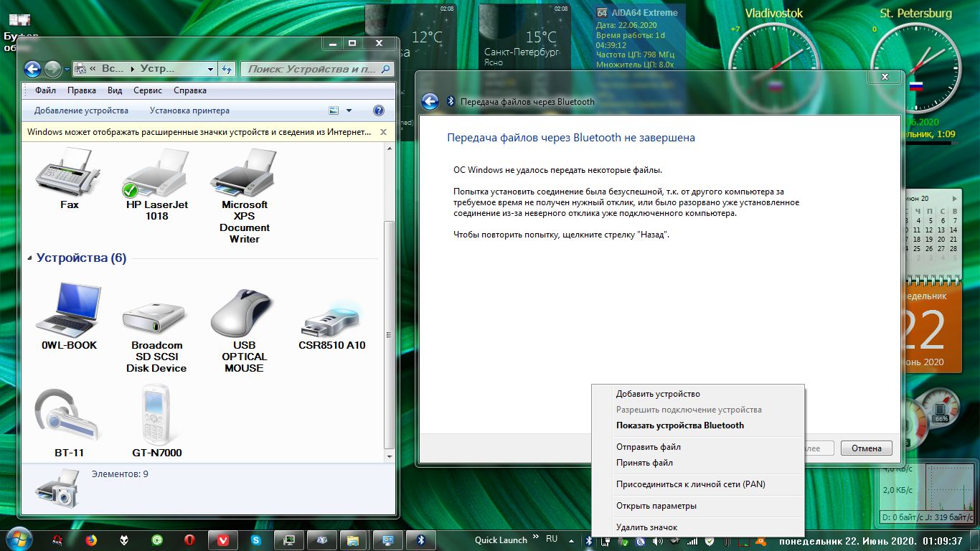
Task: Click the yellow info bar message text
Action: tap(199, 132)
